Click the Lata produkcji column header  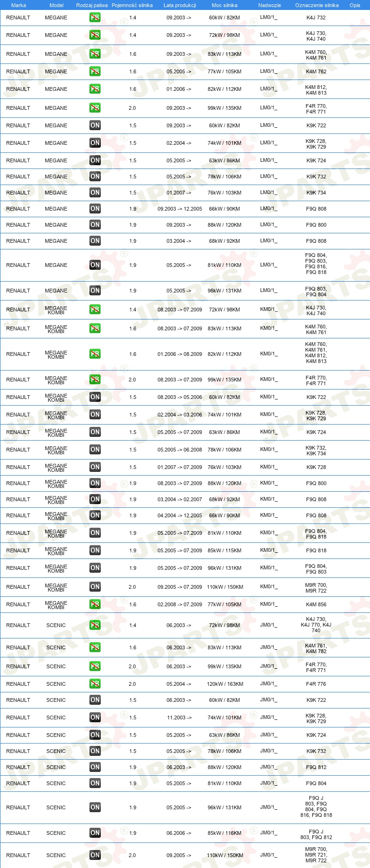[180, 5]
